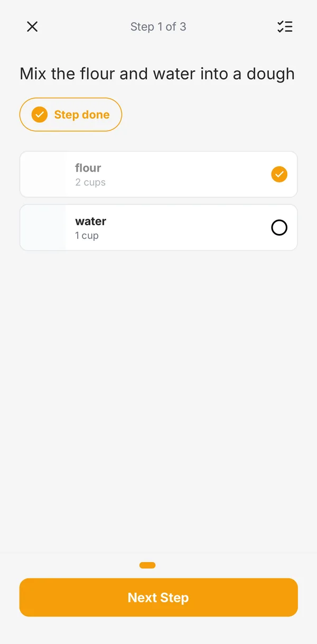The height and width of the screenshot is (644, 317).
Task: Tap the bold water ingredient name
Action: coord(91,221)
